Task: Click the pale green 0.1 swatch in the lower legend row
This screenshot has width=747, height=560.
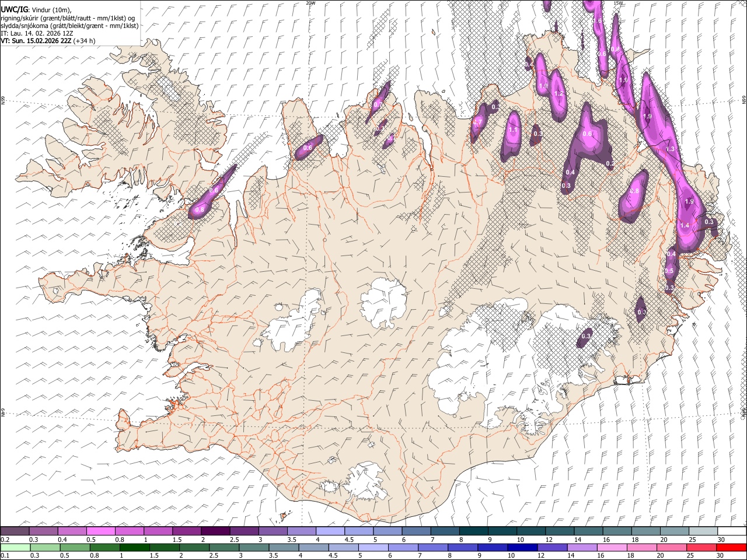Action: click(15, 547)
